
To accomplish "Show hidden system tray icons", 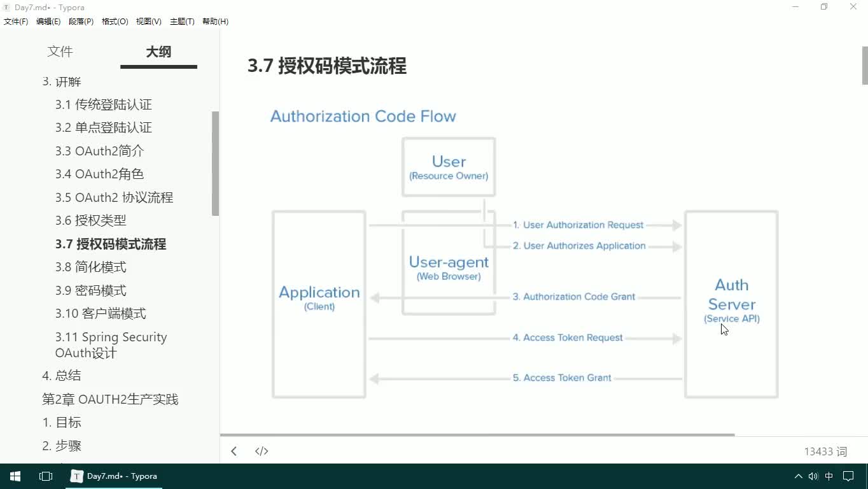I will pos(798,476).
